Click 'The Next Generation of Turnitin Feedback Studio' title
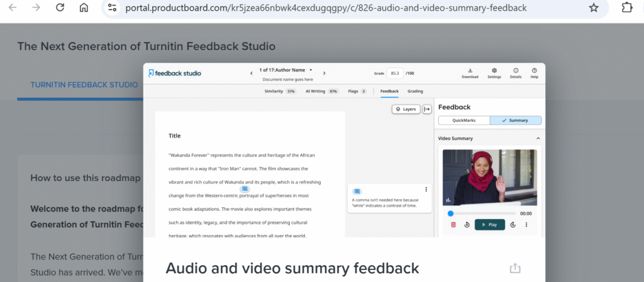The height and width of the screenshot is (282, 644). (146, 46)
